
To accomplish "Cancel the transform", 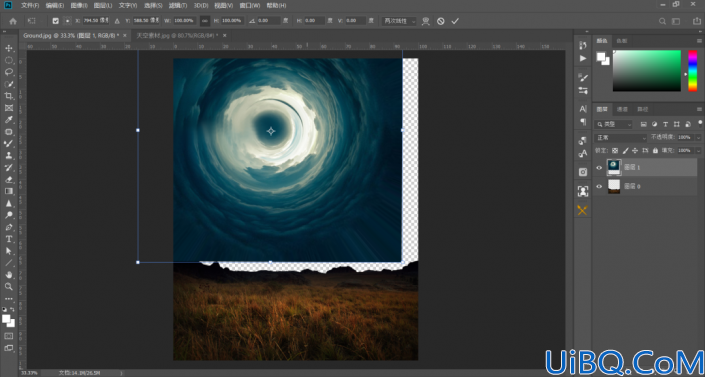I will pyautogui.click(x=441, y=21).
